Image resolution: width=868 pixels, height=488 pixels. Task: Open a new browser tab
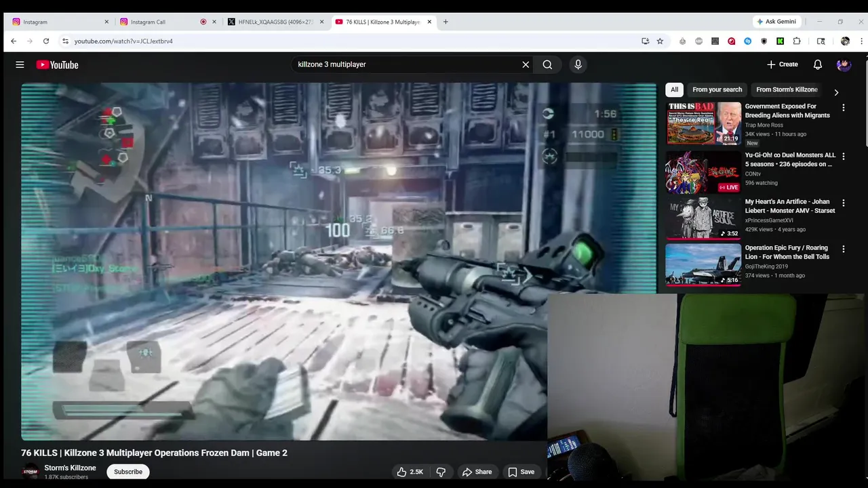(446, 22)
